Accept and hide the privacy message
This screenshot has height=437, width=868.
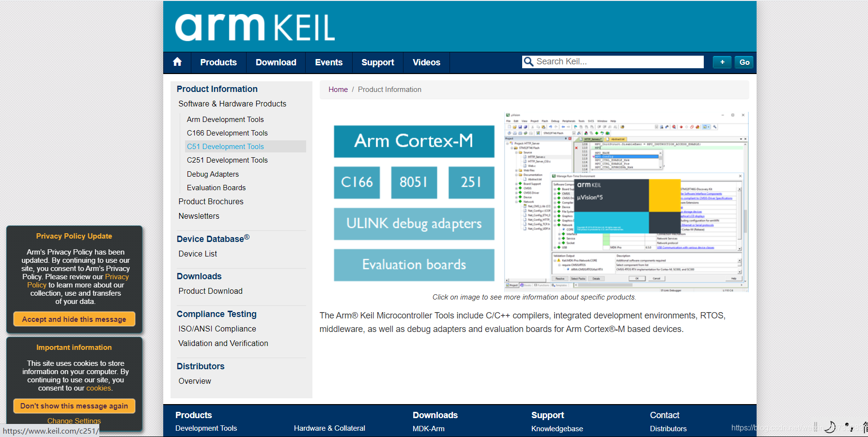[x=74, y=319]
